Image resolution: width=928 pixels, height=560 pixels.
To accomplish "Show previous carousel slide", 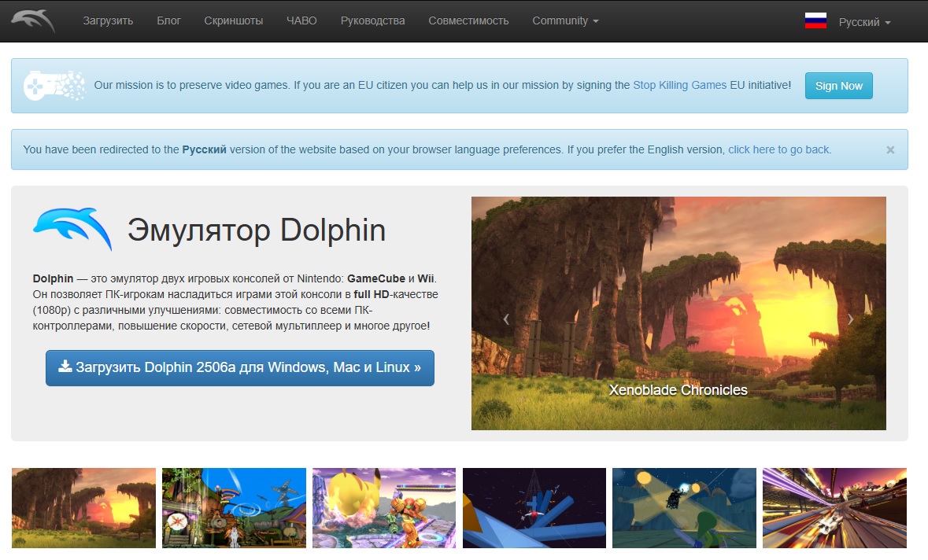I will point(506,319).
